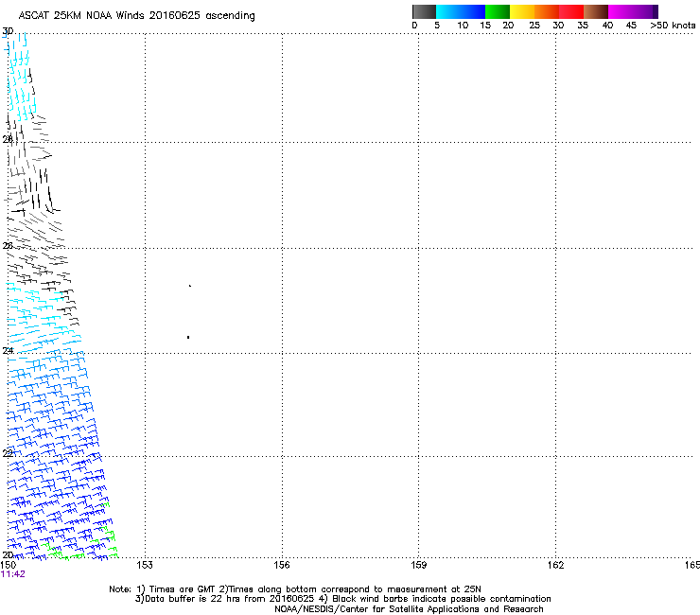Click the legend label '25'
Viewport: 700px width, 615px height.
pyautogui.click(x=534, y=26)
